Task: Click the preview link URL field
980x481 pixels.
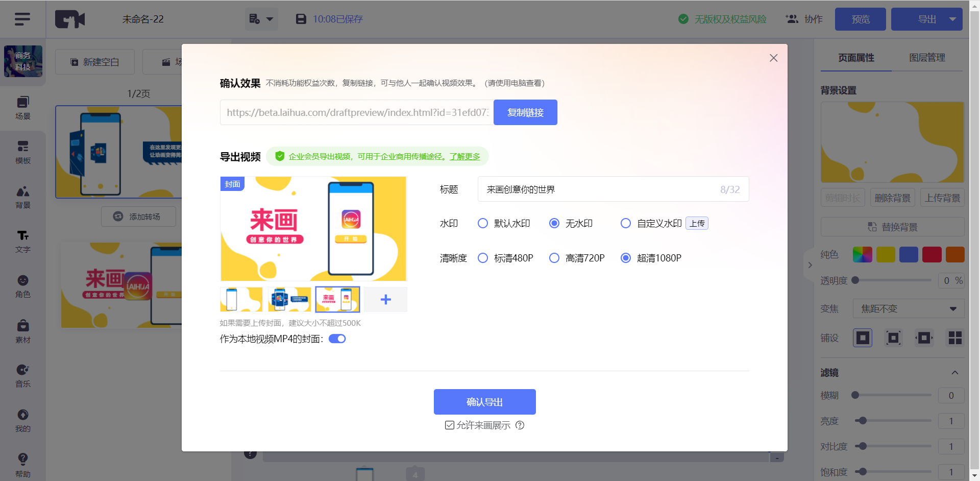Action: pyautogui.click(x=357, y=112)
